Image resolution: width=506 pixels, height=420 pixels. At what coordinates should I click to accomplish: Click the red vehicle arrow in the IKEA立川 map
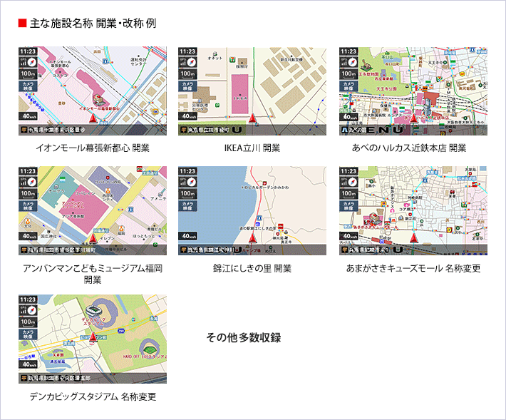(x=252, y=118)
